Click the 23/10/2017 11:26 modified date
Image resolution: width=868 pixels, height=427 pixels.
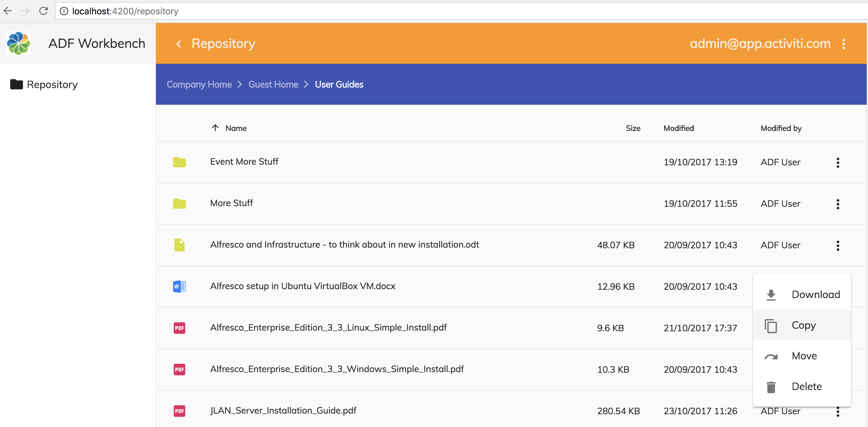[x=701, y=410]
